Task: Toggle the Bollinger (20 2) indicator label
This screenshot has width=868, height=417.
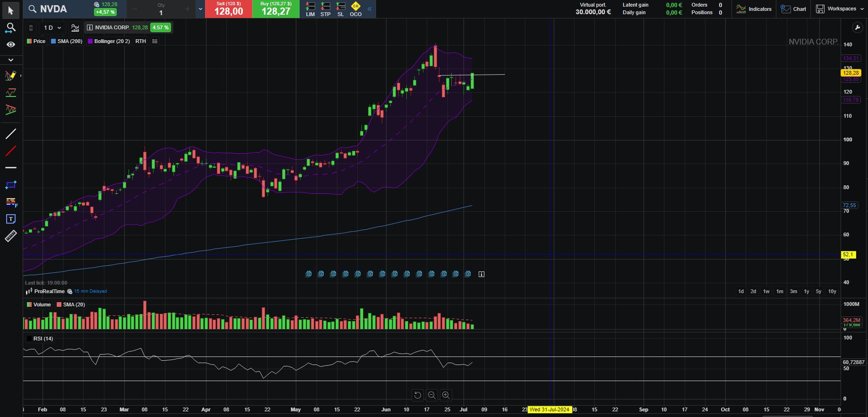Action: coord(112,41)
